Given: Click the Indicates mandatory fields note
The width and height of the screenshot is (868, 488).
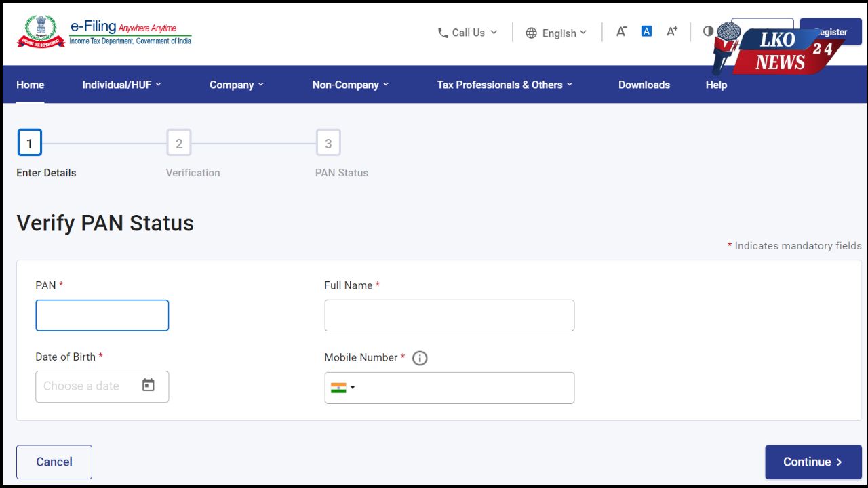Looking at the screenshot, I should 795,246.
